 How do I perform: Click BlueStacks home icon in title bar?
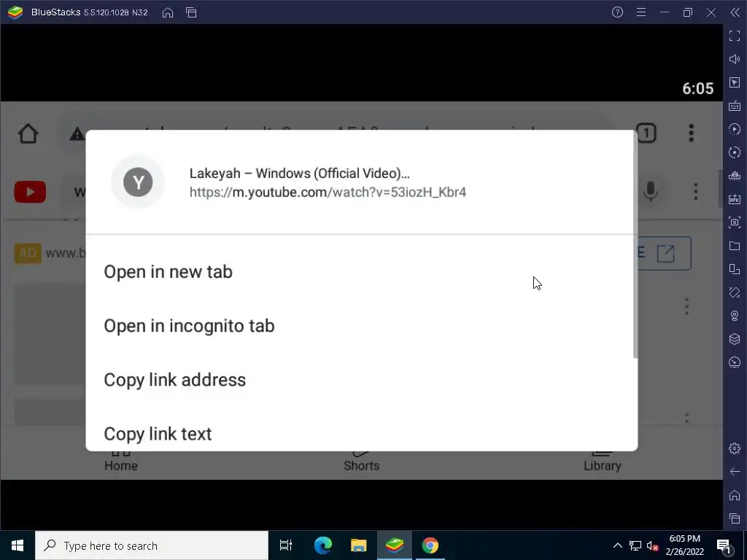(168, 13)
